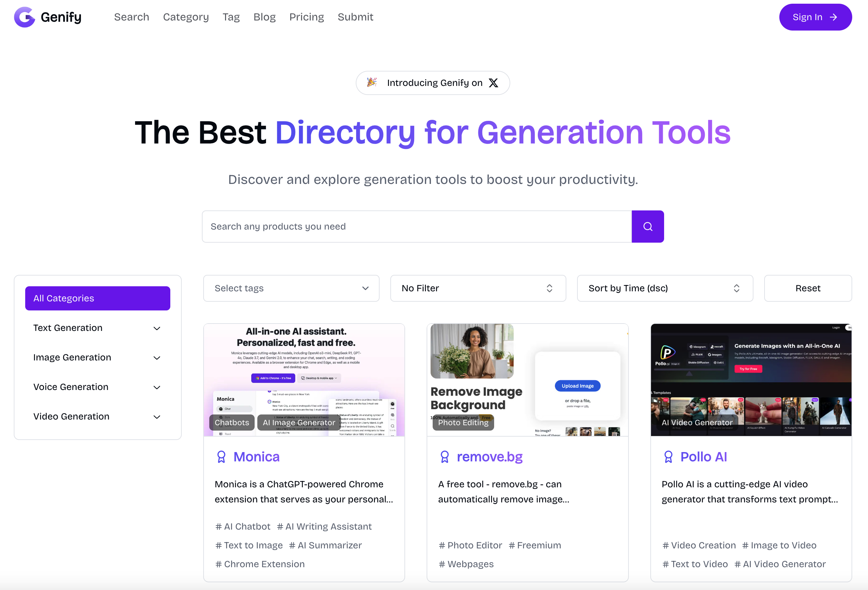
Task: Click the Genify logo icon
Action: pyautogui.click(x=24, y=17)
